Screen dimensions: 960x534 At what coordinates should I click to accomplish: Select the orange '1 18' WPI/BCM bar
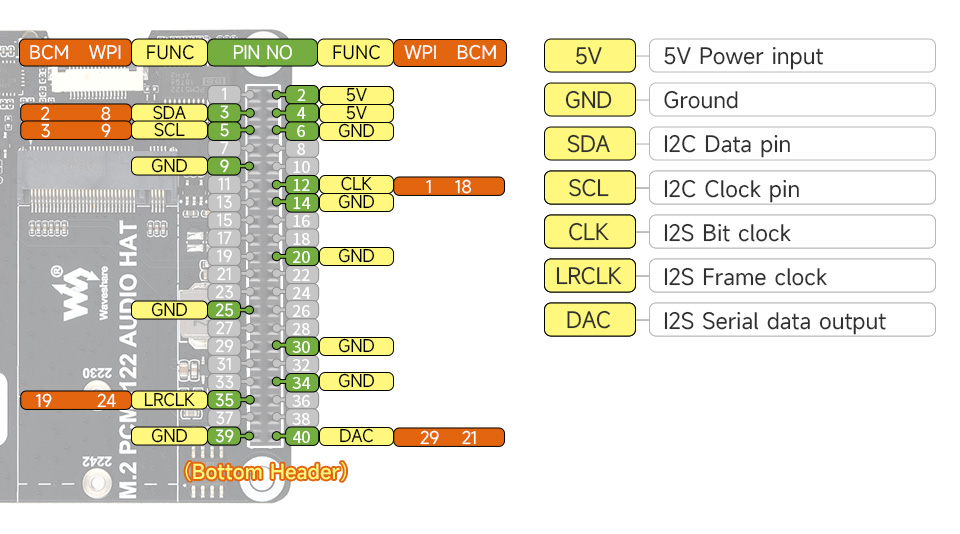coord(449,186)
